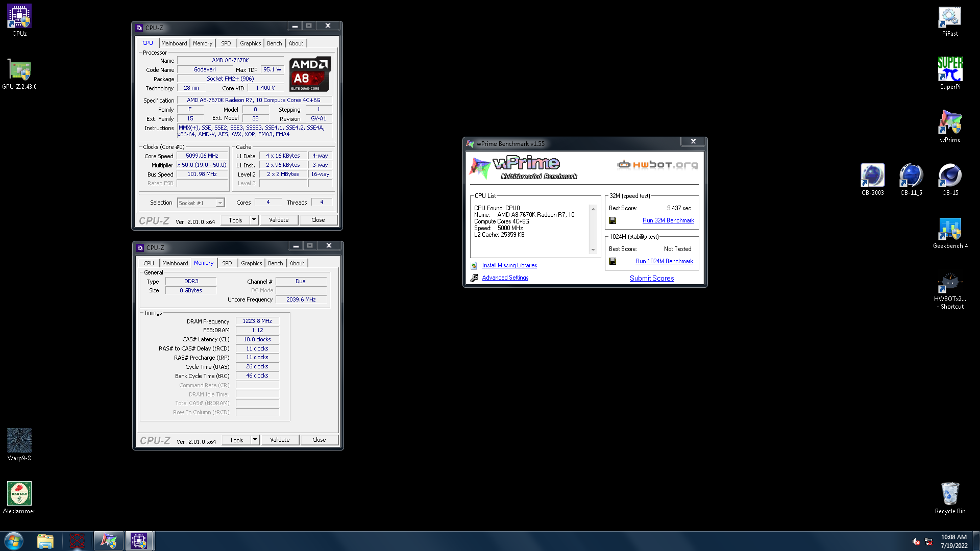The width and height of the screenshot is (980, 551).
Task: Select About tab in bottom CPU-Z window
Action: [297, 263]
